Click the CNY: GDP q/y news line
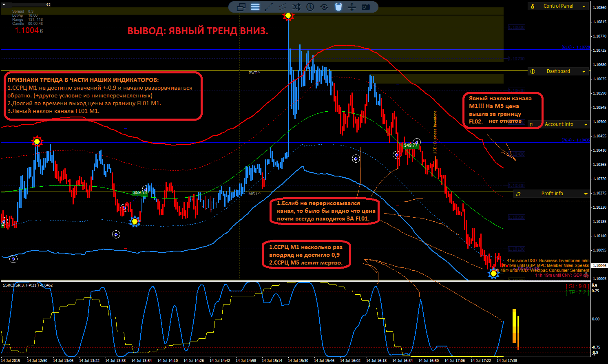This screenshot has width=608, height=364. pyautogui.click(x=562, y=275)
